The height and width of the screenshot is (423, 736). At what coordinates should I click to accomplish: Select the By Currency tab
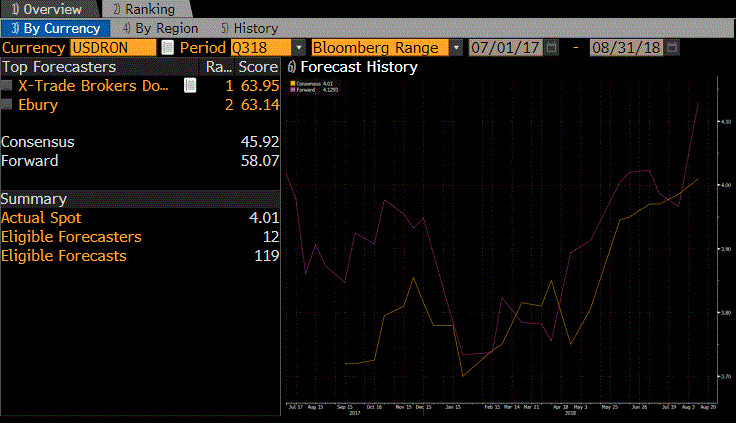55,28
